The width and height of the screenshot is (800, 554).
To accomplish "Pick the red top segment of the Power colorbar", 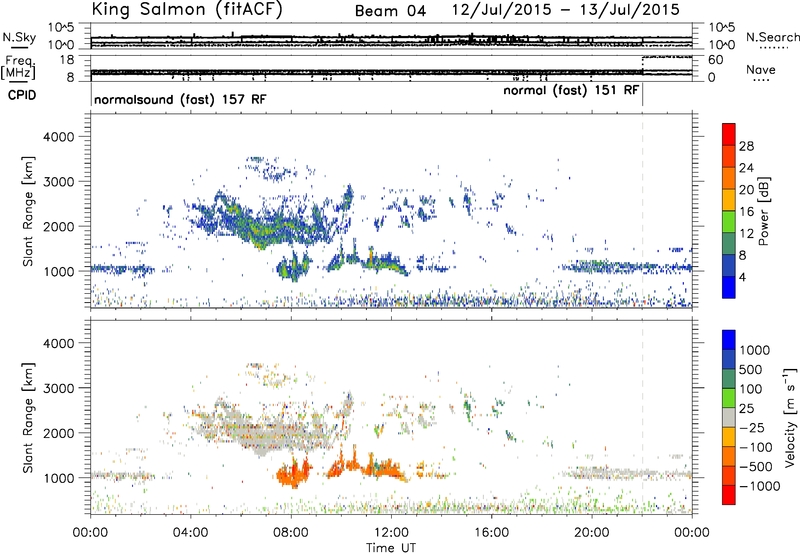I will point(729,135).
